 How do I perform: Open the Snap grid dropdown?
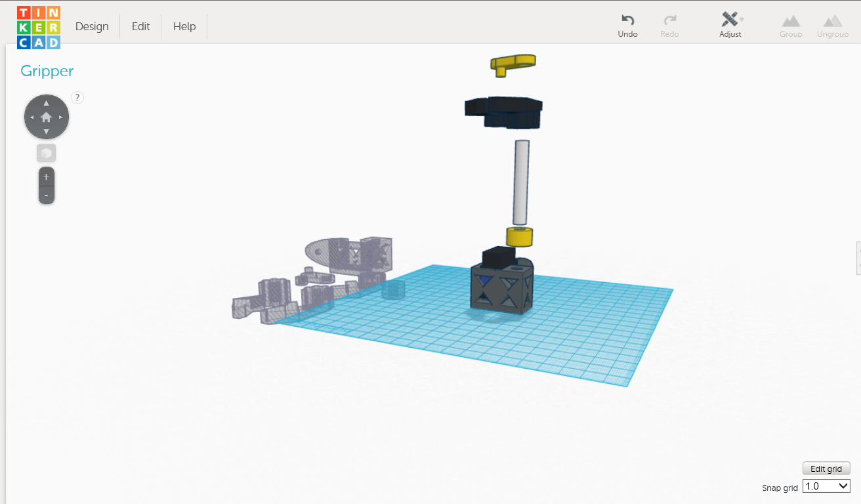click(x=826, y=486)
